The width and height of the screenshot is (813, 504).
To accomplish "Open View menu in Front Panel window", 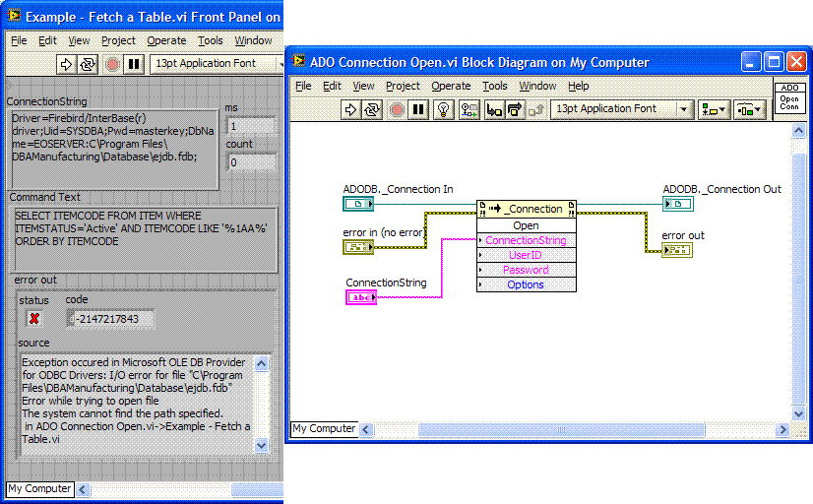I will pos(79,40).
